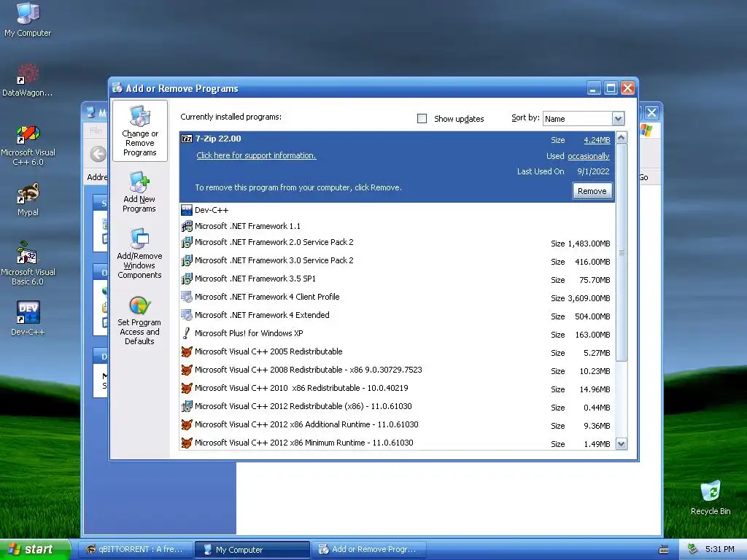Click Visual C++ 2012 Minimum Runtime icon
This screenshot has height=560, width=747.
(187, 443)
